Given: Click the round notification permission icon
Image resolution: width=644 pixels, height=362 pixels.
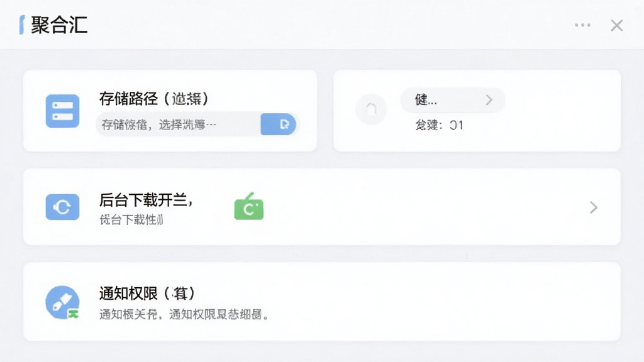Looking at the screenshot, I should 62,302.
